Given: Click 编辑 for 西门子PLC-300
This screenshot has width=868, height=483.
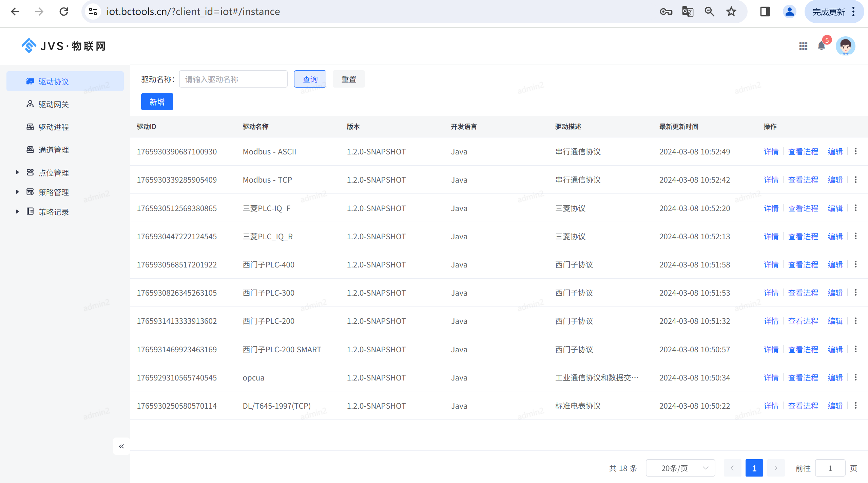Looking at the screenshot, I should coord(835,293).
